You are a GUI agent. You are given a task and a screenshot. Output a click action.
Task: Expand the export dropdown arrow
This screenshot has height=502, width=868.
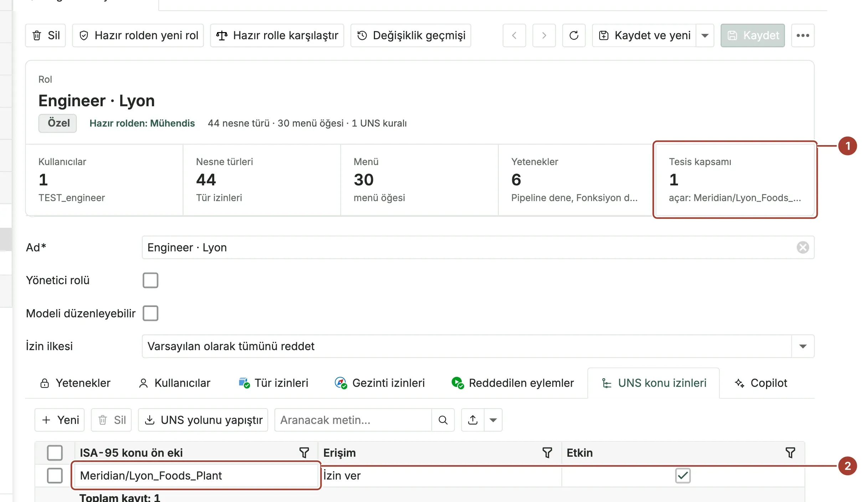tap(493, 420)
